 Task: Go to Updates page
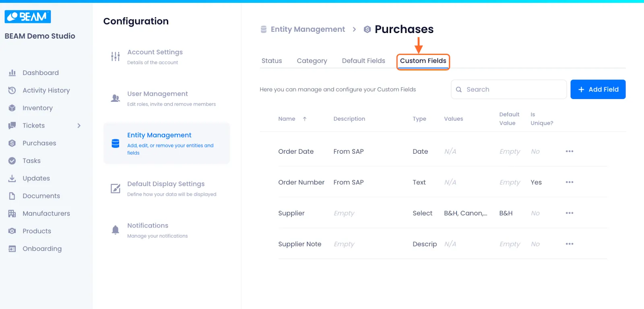(36, 178)
